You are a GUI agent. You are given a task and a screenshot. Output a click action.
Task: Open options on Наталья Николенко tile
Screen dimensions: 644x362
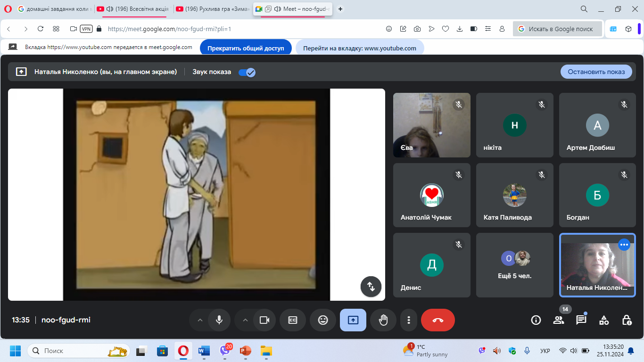tap(624, 245)
